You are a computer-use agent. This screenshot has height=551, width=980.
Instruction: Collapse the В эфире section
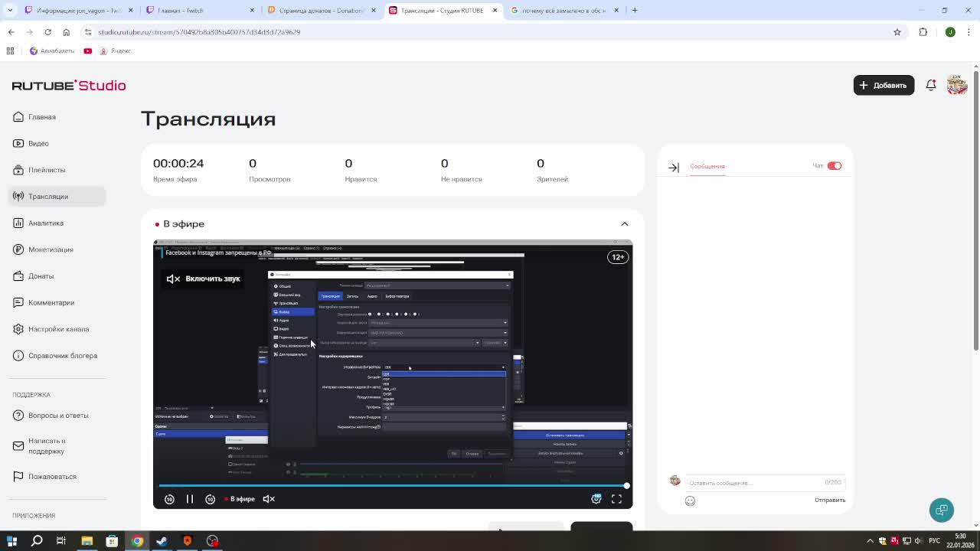[x=625, y=224]
